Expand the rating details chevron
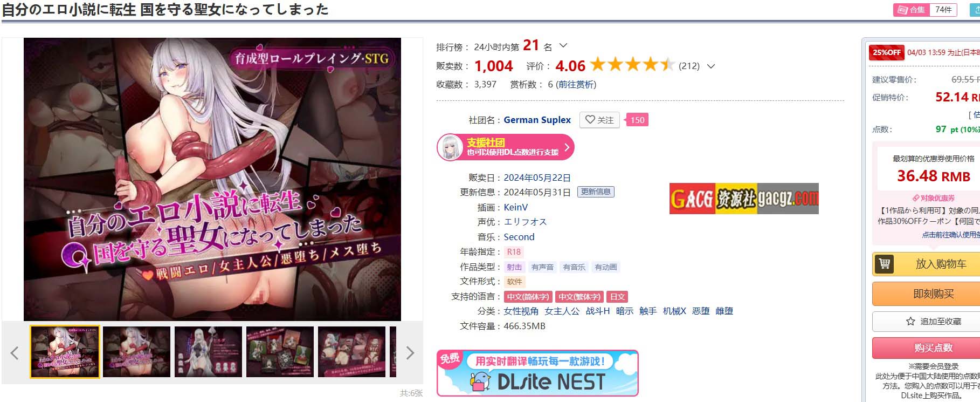Image resolution: width=980 pixels, height=402 pixels. click(711, 66)
